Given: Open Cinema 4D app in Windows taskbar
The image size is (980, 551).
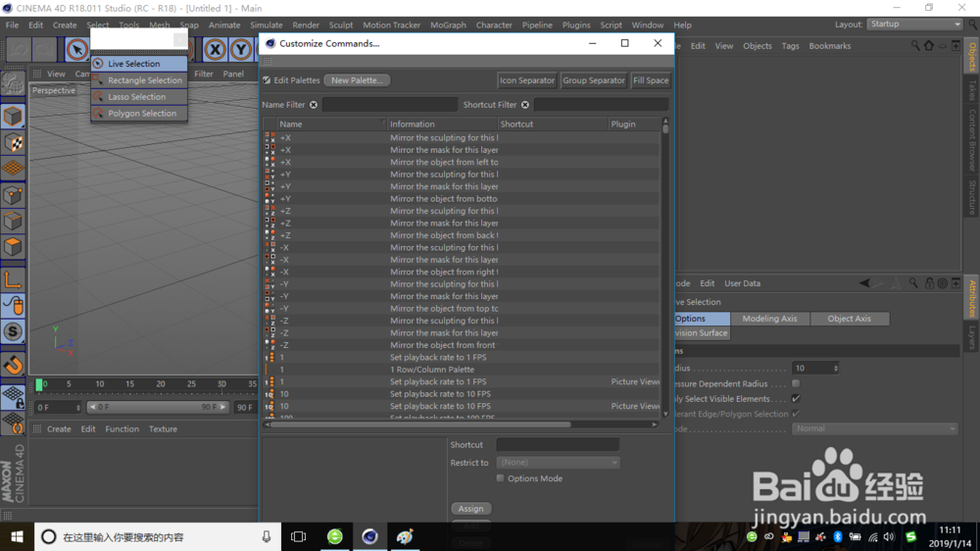Looking at the screenshot, I should (370, 536).
